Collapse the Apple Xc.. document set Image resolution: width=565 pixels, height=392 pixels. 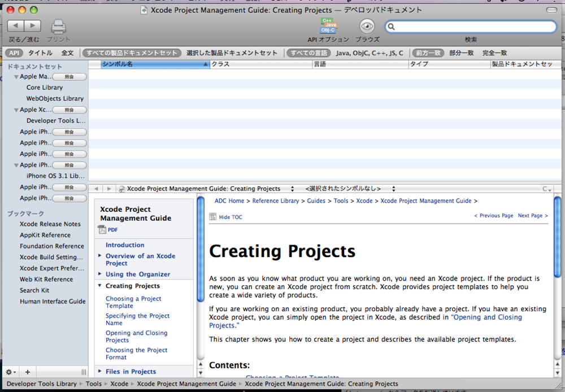point(16,110)
